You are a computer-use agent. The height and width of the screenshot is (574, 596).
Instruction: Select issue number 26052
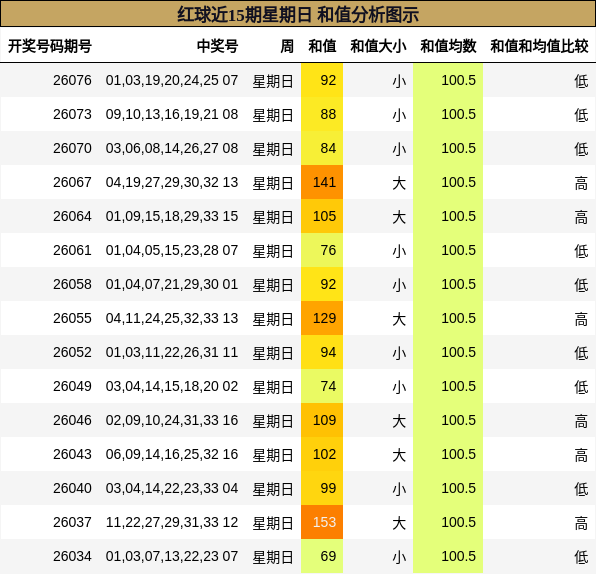pos(72,352)
